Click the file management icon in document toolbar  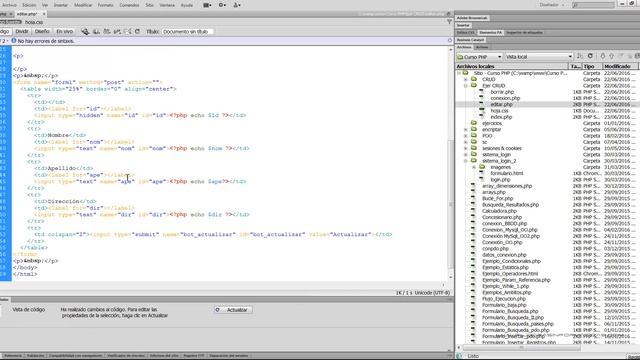107,31
